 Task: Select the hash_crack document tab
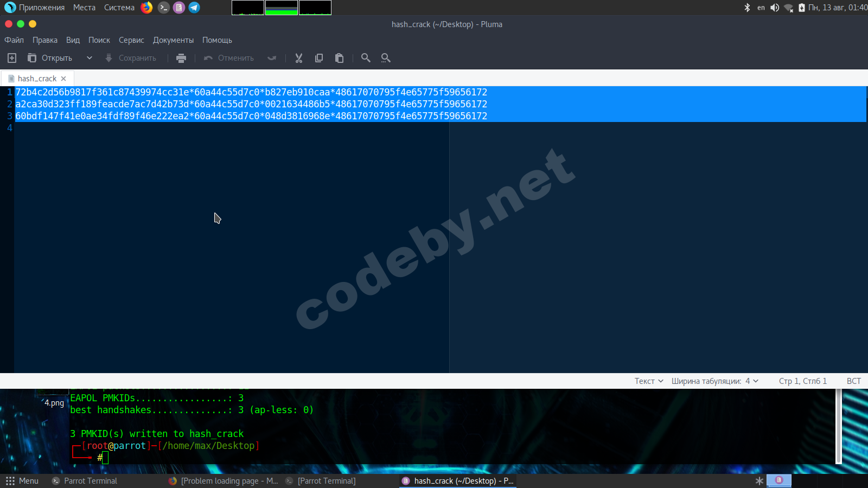tap(37, 79)
